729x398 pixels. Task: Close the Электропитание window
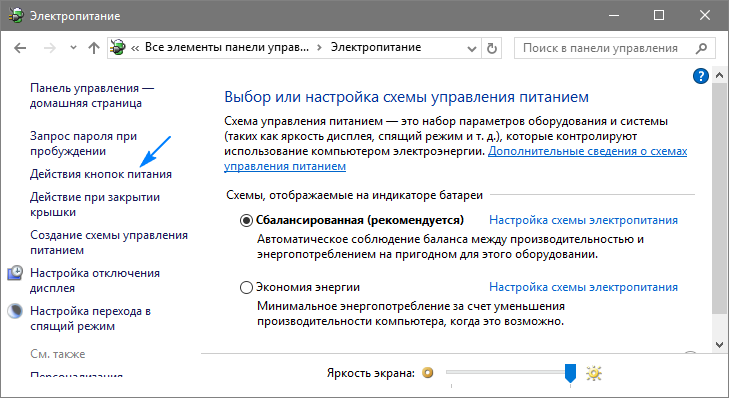[704, 15]
